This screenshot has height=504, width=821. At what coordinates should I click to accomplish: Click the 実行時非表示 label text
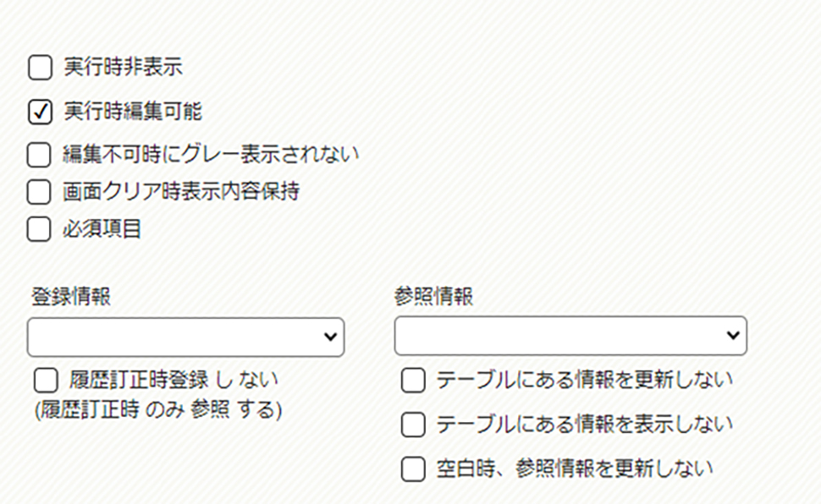coord(123,68)
